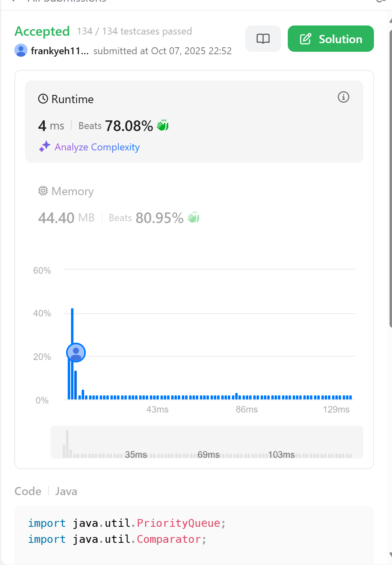Click the tallest bar in the distribution chart
392x565 pixels.
coord(72,353)
